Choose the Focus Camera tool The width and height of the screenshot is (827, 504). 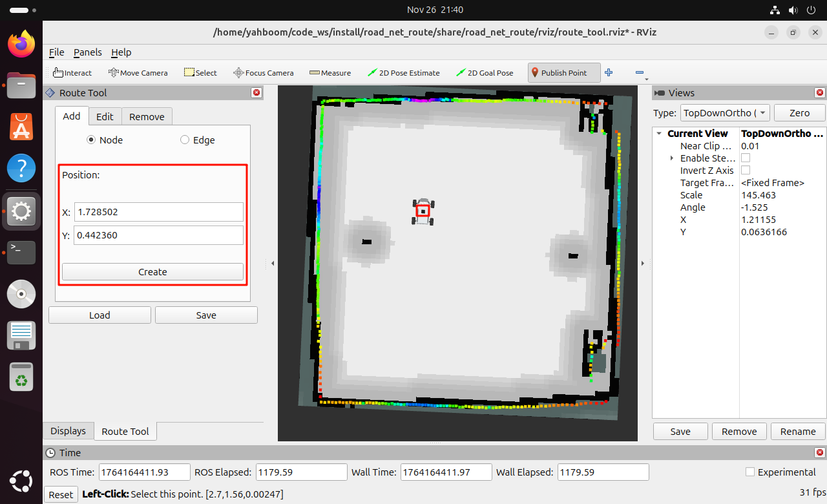point(263,73)
